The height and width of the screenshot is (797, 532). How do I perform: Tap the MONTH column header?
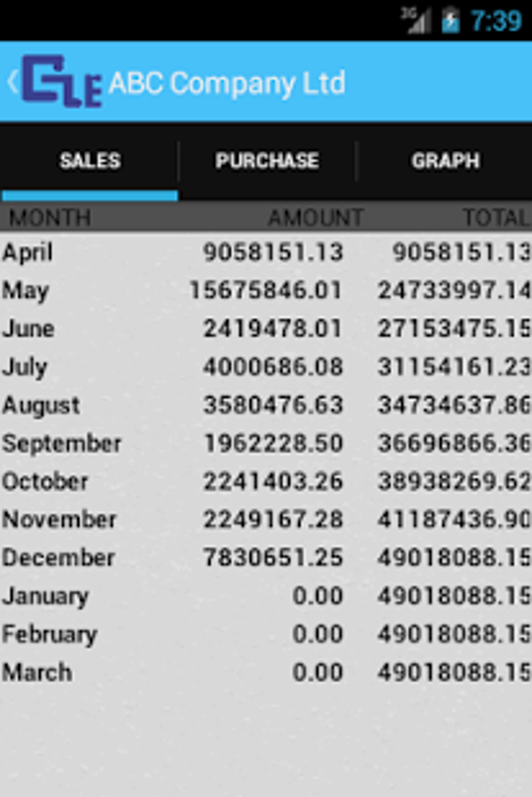point(50,218)
